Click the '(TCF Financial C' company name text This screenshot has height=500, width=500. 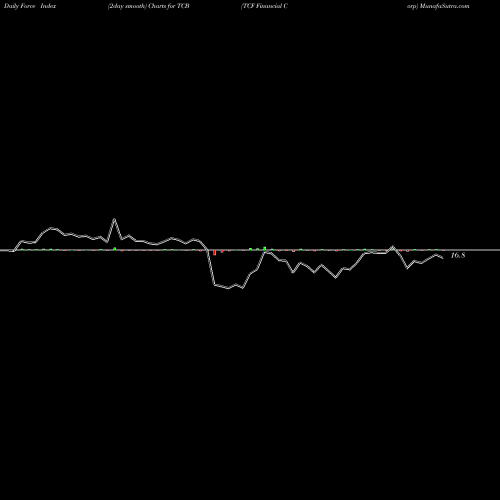coord(264,6)
